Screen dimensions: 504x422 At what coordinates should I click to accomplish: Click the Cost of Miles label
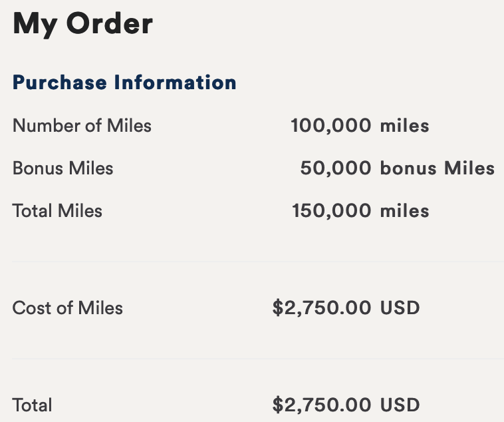point(68,308)
